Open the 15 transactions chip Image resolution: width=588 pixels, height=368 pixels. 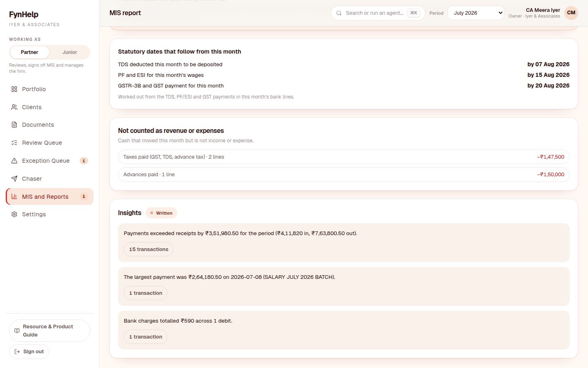point(149,249)
